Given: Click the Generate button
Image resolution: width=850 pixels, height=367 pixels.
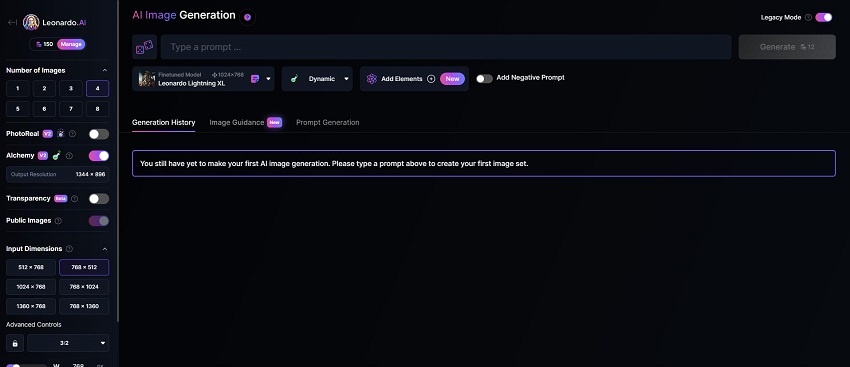Looking at the screenshot, I should (x=787, y=47).
